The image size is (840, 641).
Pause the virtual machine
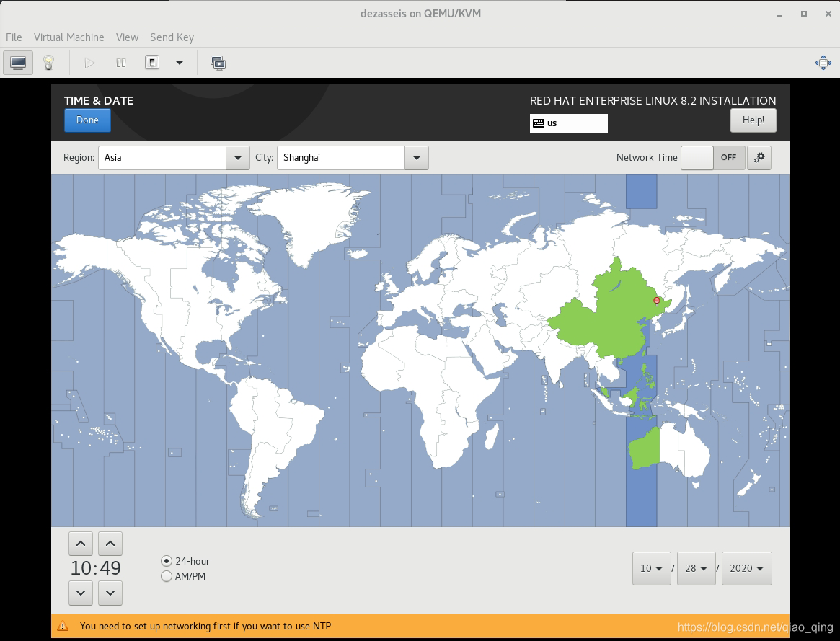coord(121,63)
